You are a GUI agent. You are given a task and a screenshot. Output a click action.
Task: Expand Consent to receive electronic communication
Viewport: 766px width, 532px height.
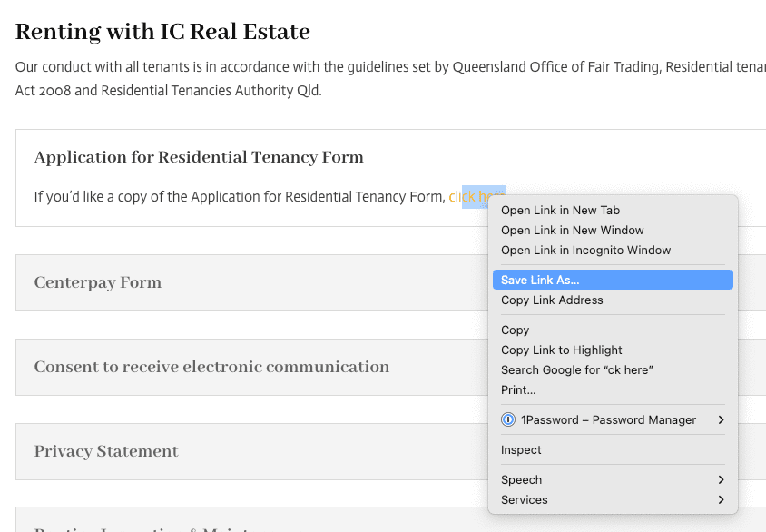pyautogui.click(x=211, y=367)
